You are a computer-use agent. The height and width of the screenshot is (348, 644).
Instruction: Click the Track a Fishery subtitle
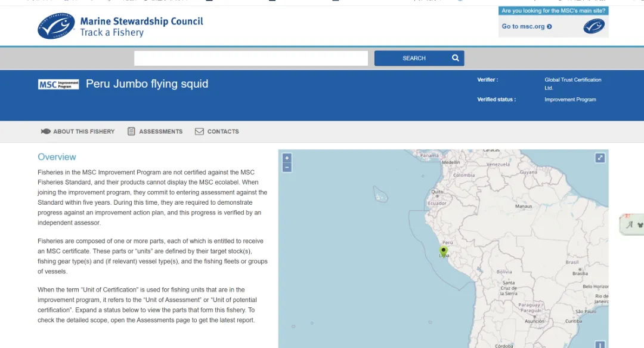[112, 32]
